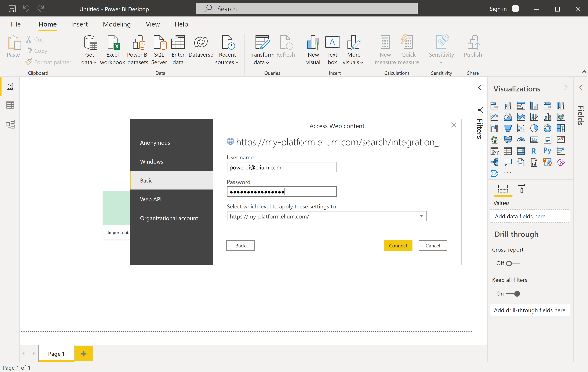Image resolution: width=588 pixels, height=372 pixels.
Task: Expand the Filters pane
Action: [x=480, y=88]
